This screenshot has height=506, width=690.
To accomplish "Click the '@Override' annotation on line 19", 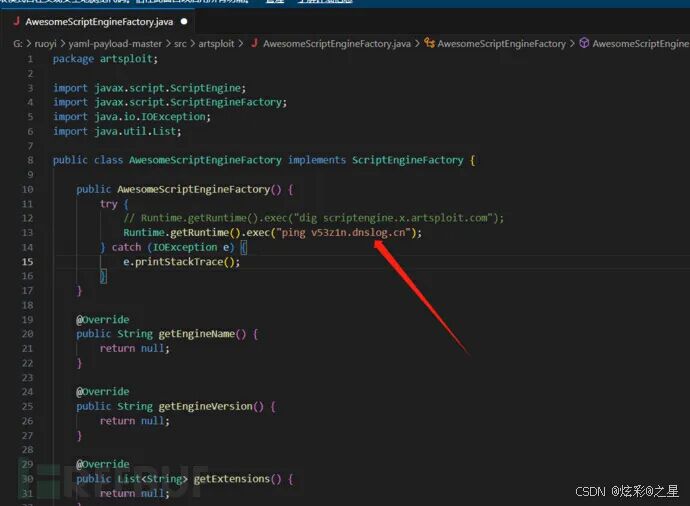I will (103, 319).
